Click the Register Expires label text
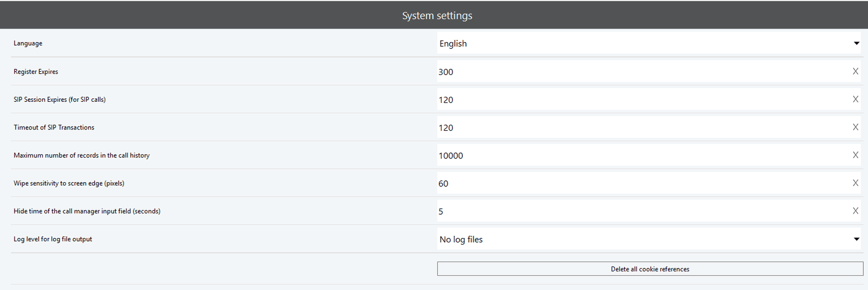 [36, 72]
